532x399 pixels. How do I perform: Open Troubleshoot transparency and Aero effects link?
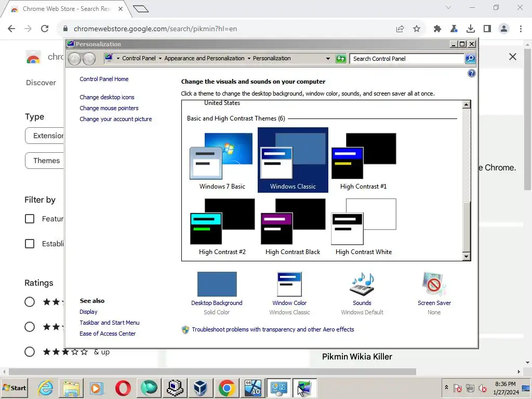[x=273, y=329]
